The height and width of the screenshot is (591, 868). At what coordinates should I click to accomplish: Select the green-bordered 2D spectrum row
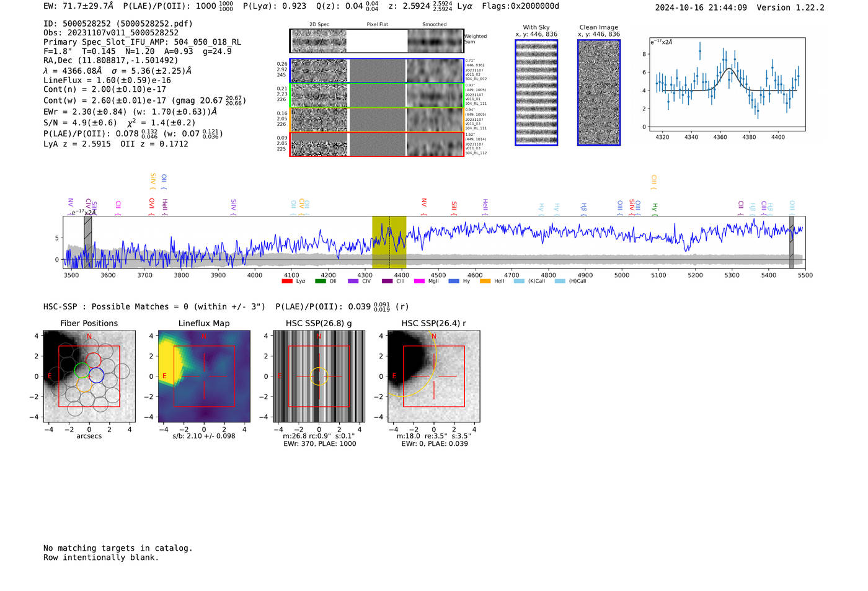tap(377, 96)
